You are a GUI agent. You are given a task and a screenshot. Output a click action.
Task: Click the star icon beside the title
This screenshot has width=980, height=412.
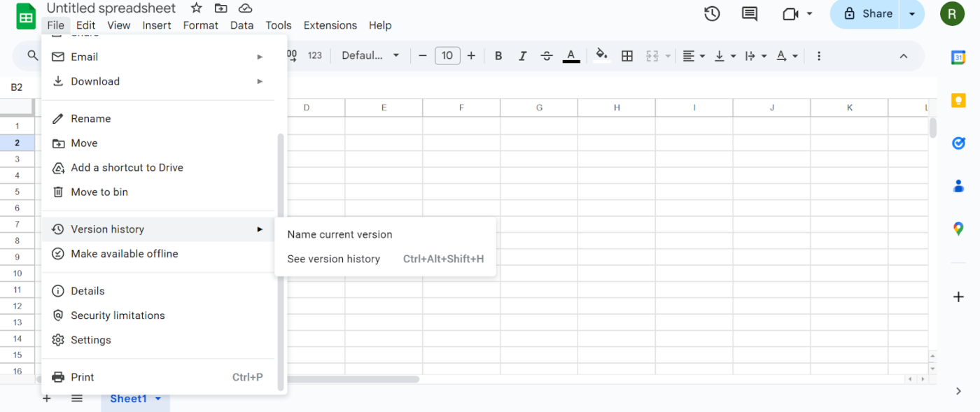(197, 8)
